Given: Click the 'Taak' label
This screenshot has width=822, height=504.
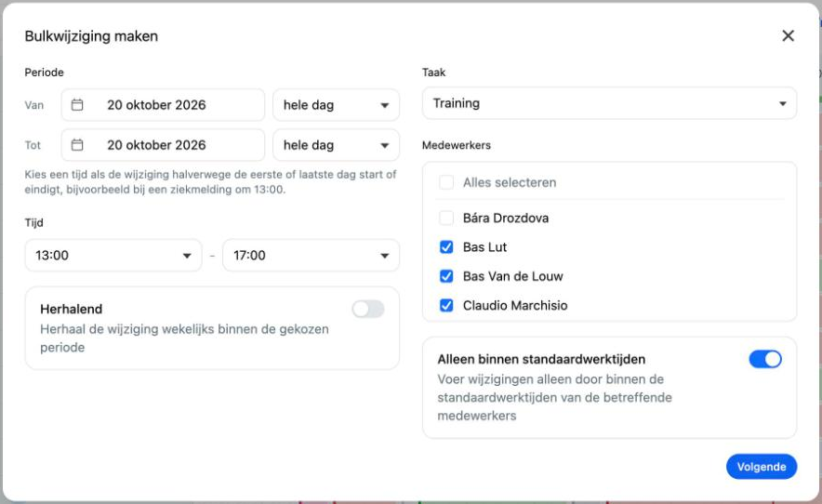Looking at the screenshot, I should click(x=433, y=73).
